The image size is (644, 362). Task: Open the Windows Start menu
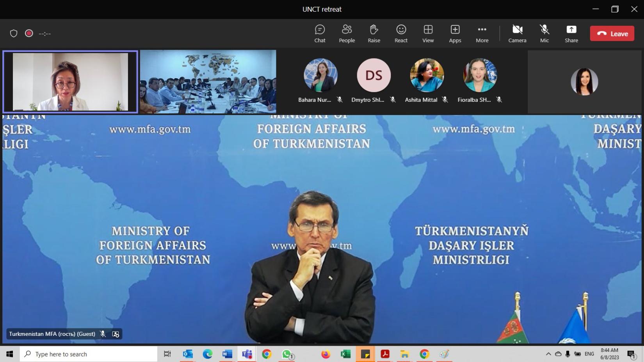click(10, 354)
